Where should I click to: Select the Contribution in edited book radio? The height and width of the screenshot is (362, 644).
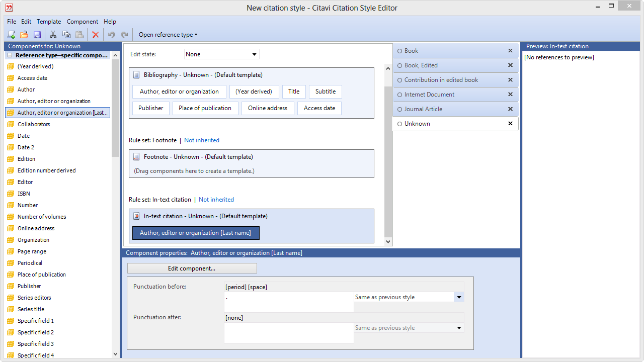coord(400,80)
